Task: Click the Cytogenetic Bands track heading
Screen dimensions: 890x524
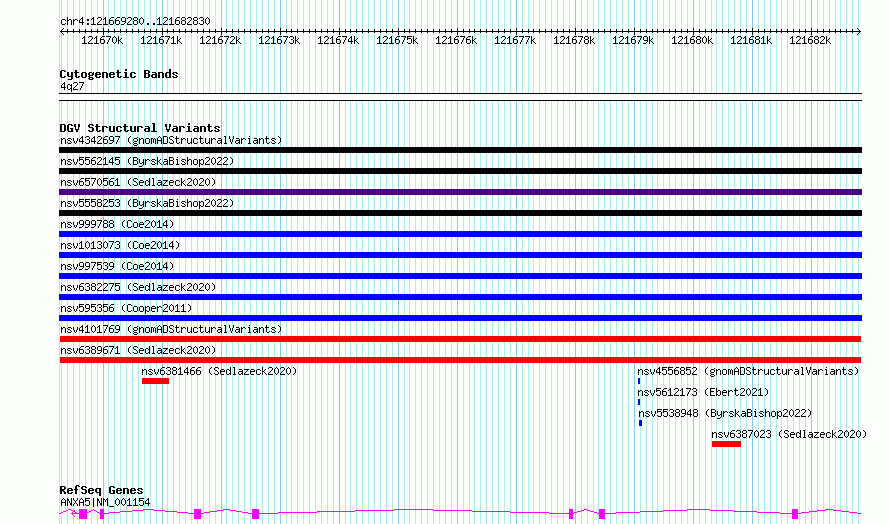Action: 119,74
